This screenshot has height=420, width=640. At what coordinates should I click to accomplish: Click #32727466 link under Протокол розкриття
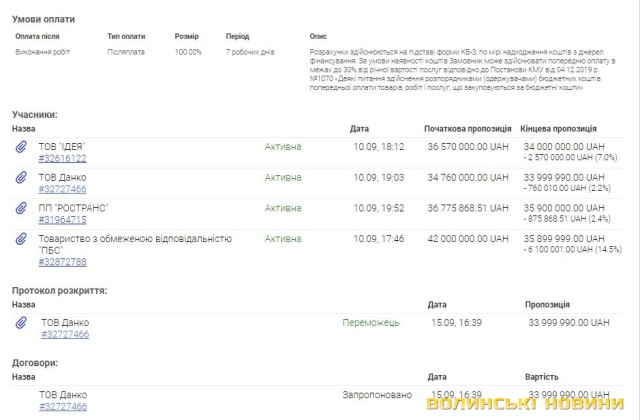click(65, 334)
